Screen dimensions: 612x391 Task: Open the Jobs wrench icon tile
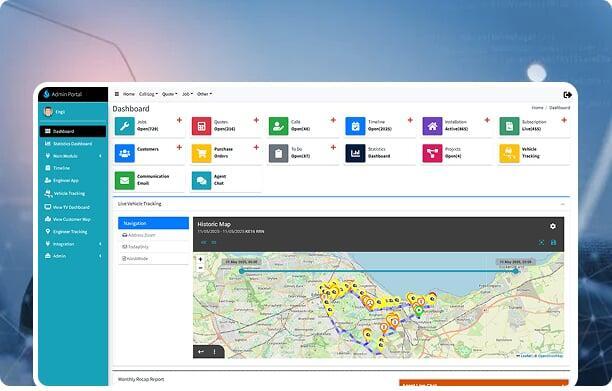(x=125, y=126)
